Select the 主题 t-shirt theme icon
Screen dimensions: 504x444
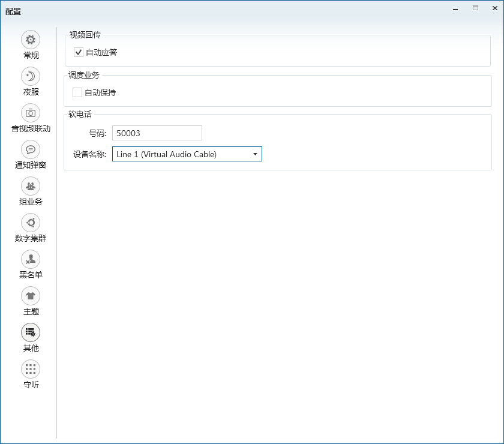pos(31,296)
